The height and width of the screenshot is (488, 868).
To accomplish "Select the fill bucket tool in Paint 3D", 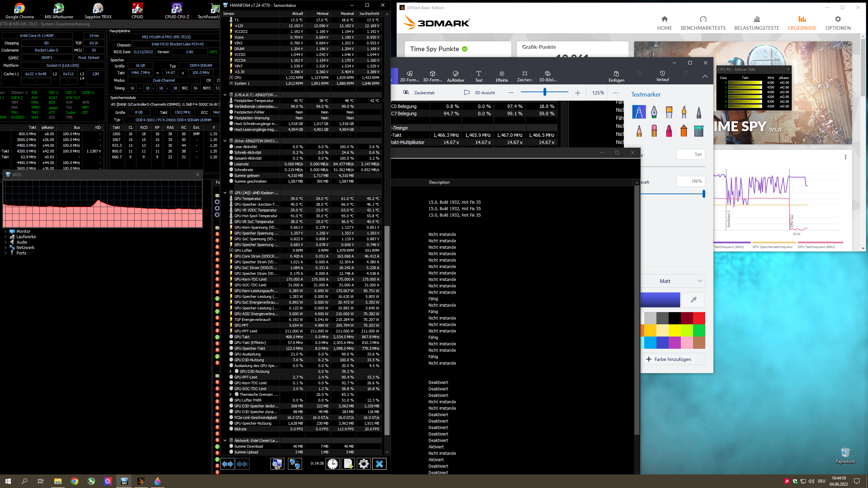I will [699, 130].
